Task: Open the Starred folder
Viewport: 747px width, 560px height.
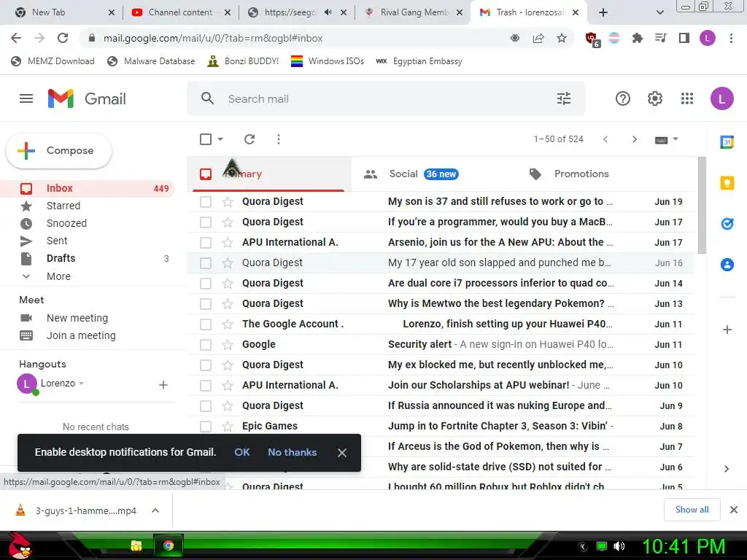Action: pos(63,206)
